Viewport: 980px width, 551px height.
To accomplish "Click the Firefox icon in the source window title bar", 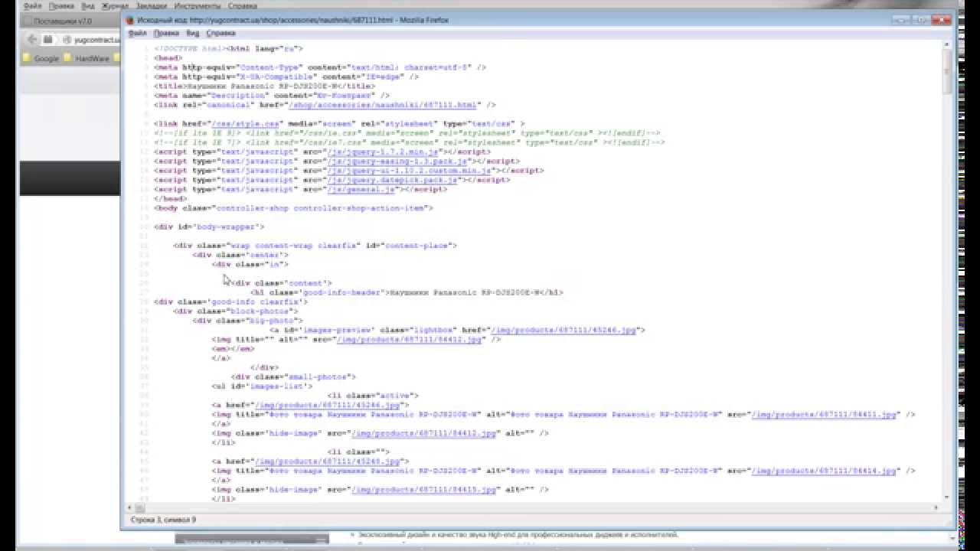I will [x=129, y=20].
